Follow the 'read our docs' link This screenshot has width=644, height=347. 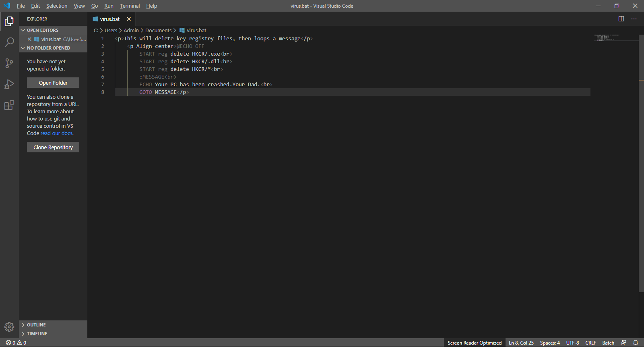point(57,133)
